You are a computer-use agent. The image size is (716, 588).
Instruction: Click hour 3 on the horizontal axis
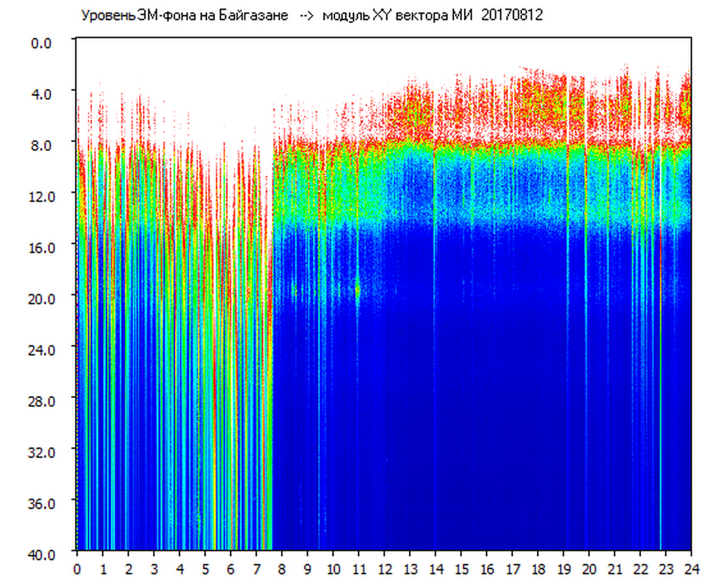154,569
